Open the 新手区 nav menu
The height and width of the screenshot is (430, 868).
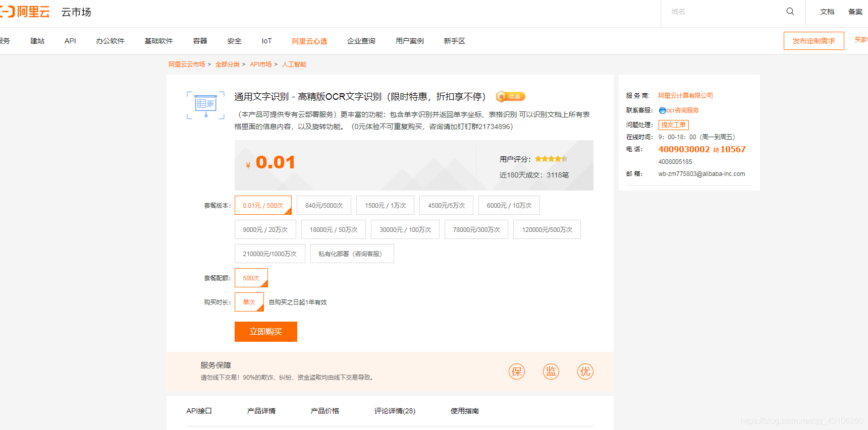click(x=454, y=41)
